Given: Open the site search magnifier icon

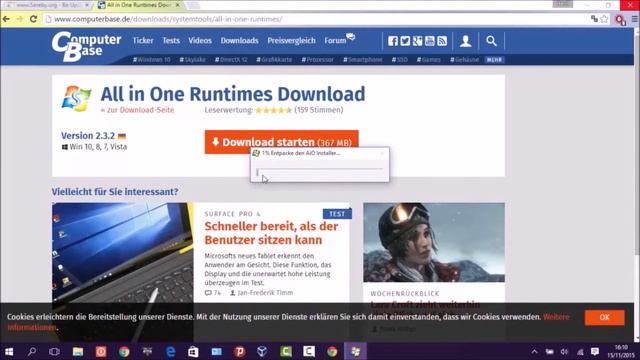Looking at the screenshot, I should [x=491, y=41].
